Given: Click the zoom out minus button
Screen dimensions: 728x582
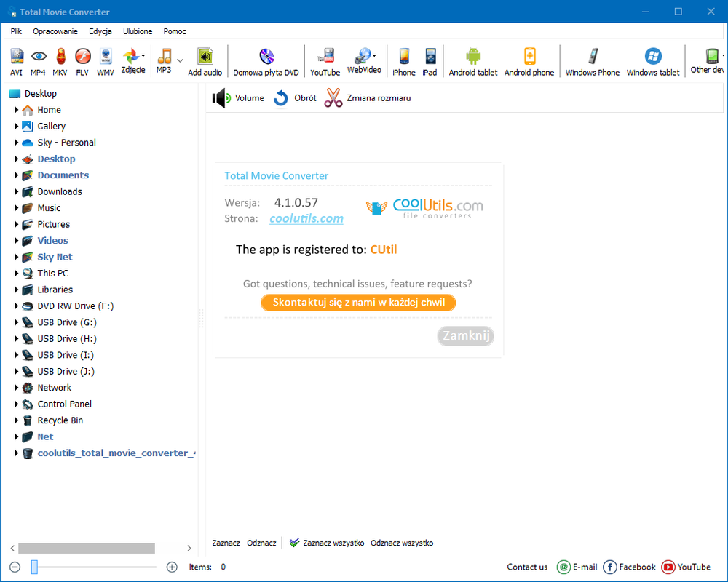Looking at the screenshot, I should pyautogui.click(x=15, y=567).
